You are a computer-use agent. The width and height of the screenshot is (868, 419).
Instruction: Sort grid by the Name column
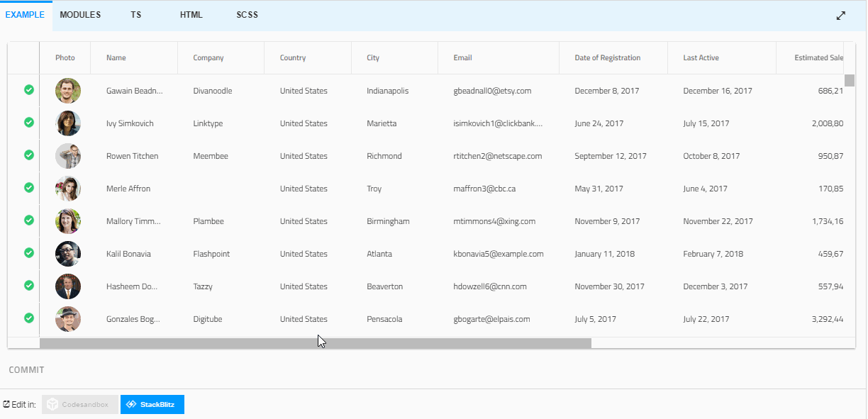pyautogui.click(x=116, y=57)
